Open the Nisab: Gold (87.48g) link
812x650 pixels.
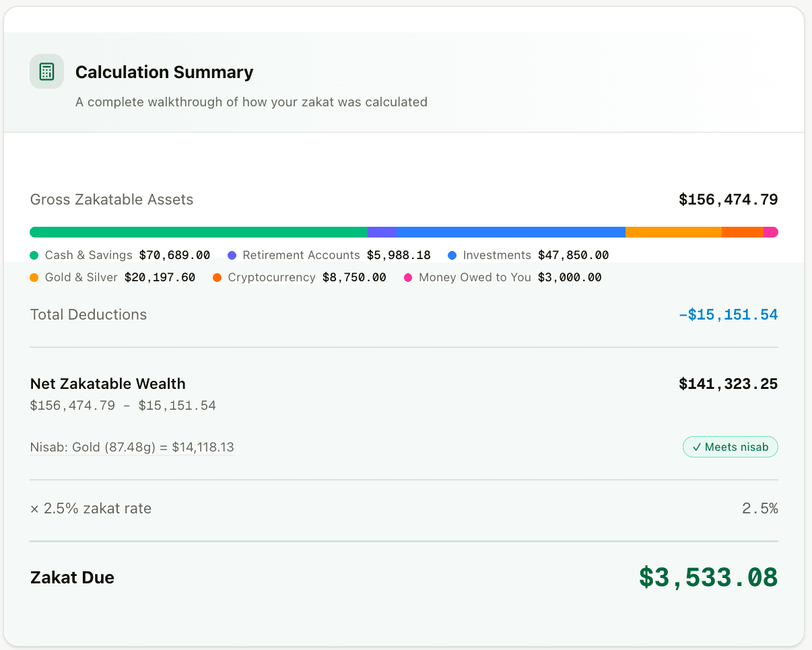(x=131, y=447)
